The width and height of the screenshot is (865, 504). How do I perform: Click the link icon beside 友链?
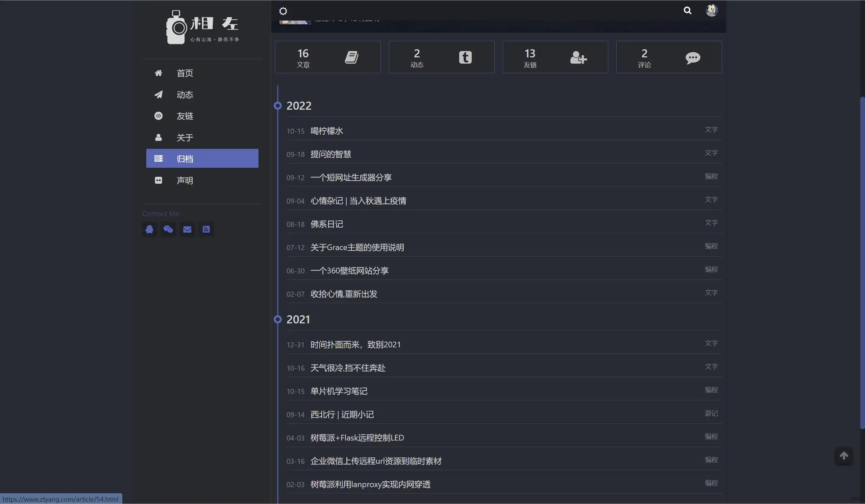[x=158, y=116]
